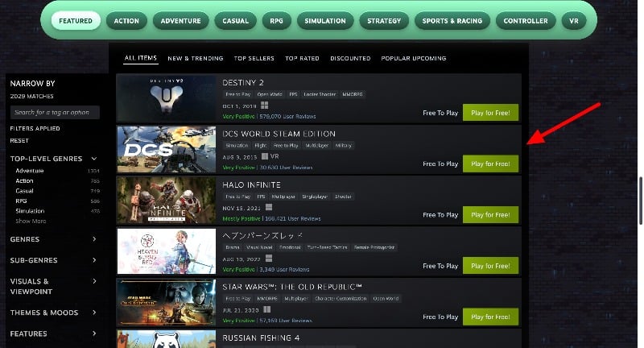This screenshot has height=348, width=644.
Task: Open the Sports & Racing category
Action: (452, 21)
